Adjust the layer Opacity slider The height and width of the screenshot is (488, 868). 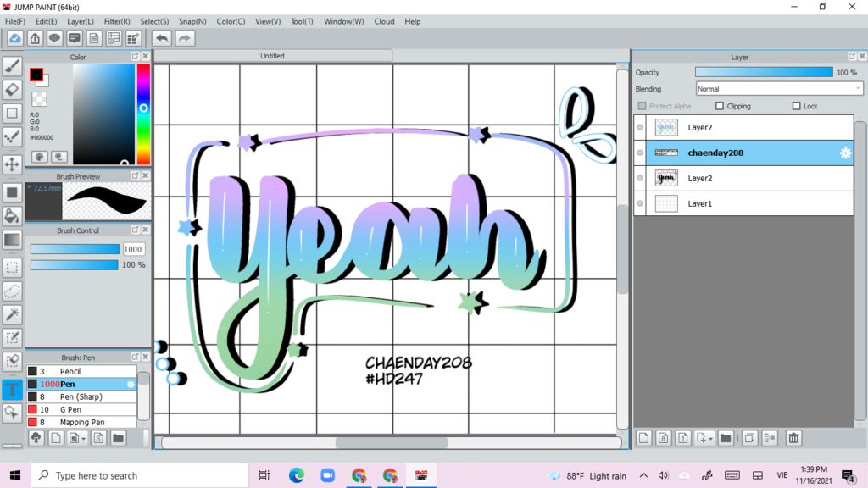[764, 73]
